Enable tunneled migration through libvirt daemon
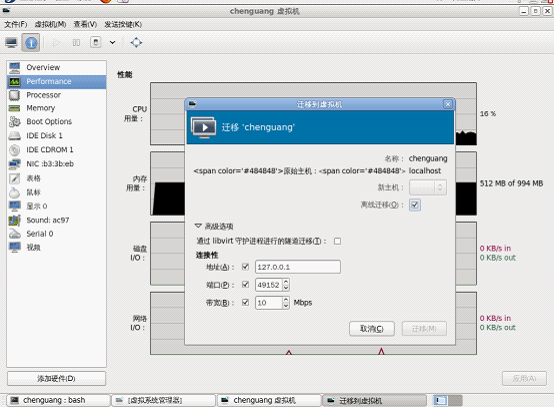This screenshot has height=407, width=555. [x=337, y=241]
